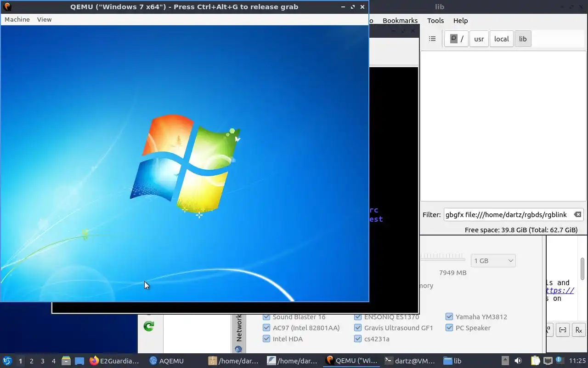This screenshot has height=368, width=588.
Task: Toggle Yamaha YM3812 checkbox
Action: [x=449, y=316]
